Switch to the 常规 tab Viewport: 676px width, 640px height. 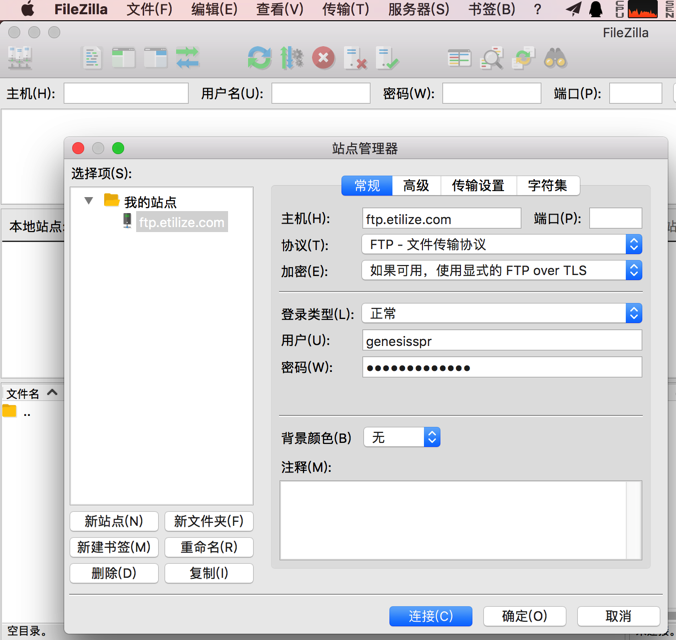367,186
